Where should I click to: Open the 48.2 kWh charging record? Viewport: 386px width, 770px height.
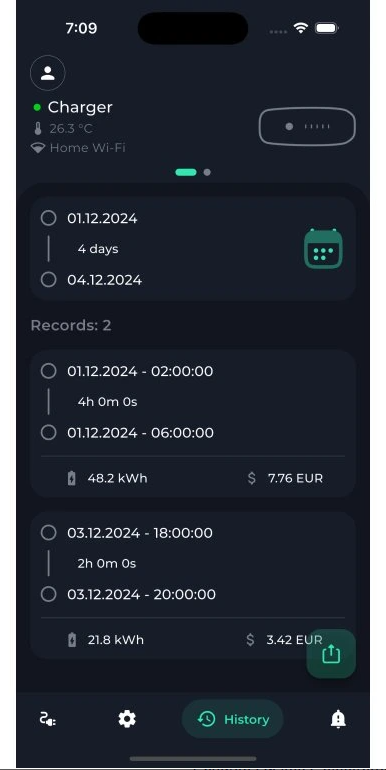(x=193, y=424)
